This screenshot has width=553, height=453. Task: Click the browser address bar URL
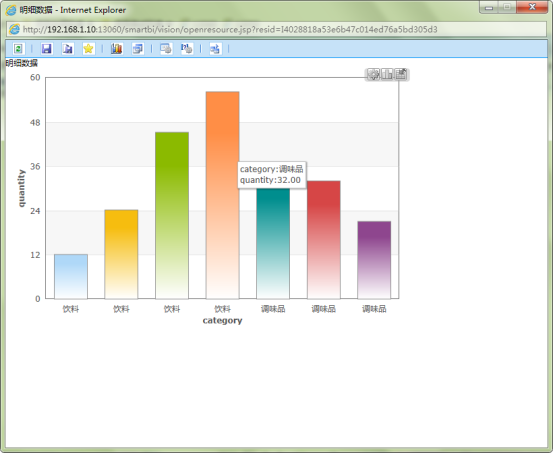pyautogui.click(x=230, y=29)
